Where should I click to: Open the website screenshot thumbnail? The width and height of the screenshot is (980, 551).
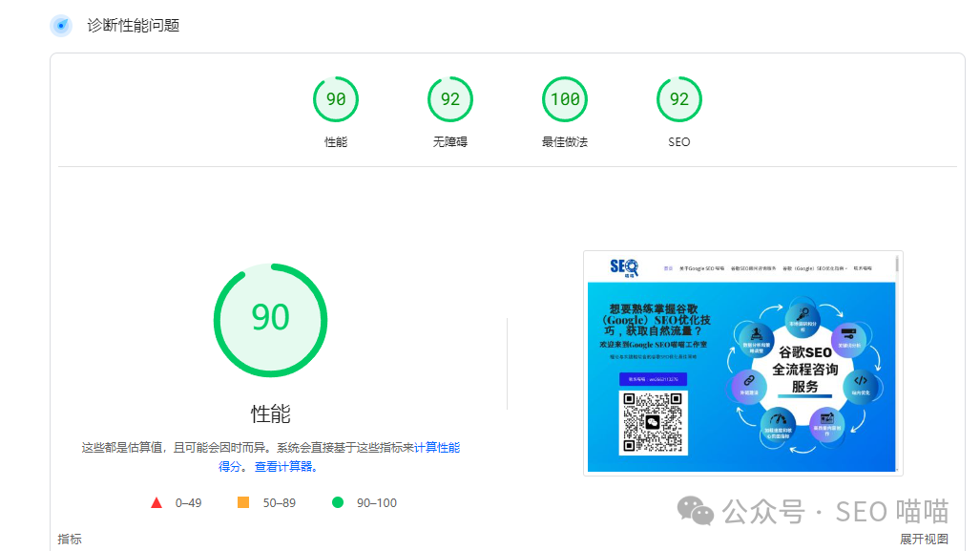(742, 364)
